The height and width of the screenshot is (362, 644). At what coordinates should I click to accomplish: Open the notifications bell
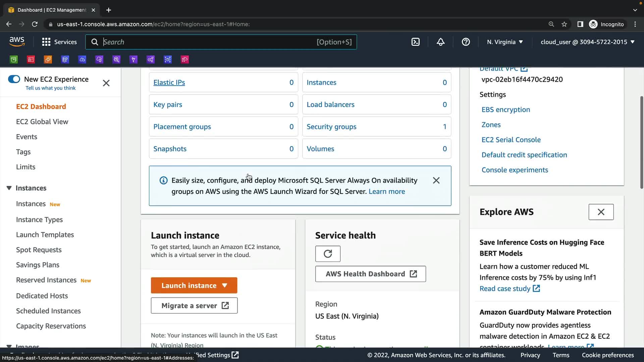pos(440,42)
